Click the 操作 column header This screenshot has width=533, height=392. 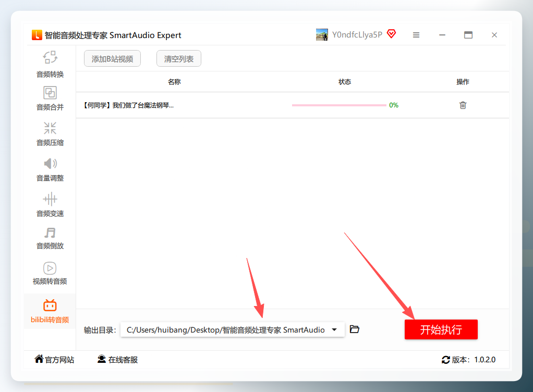(x=463, y=82)
